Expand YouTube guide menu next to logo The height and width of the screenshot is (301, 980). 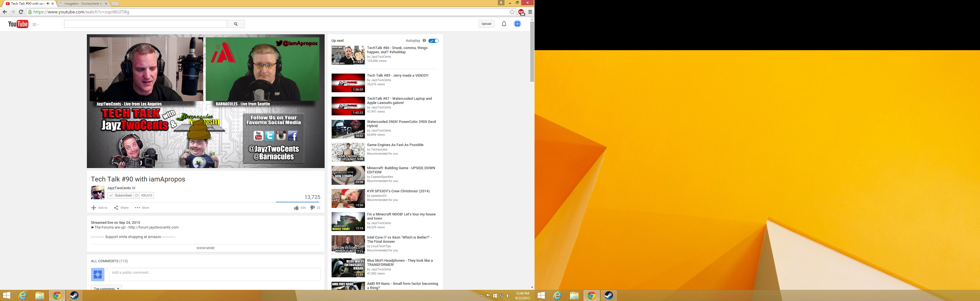tap(35, 24)
